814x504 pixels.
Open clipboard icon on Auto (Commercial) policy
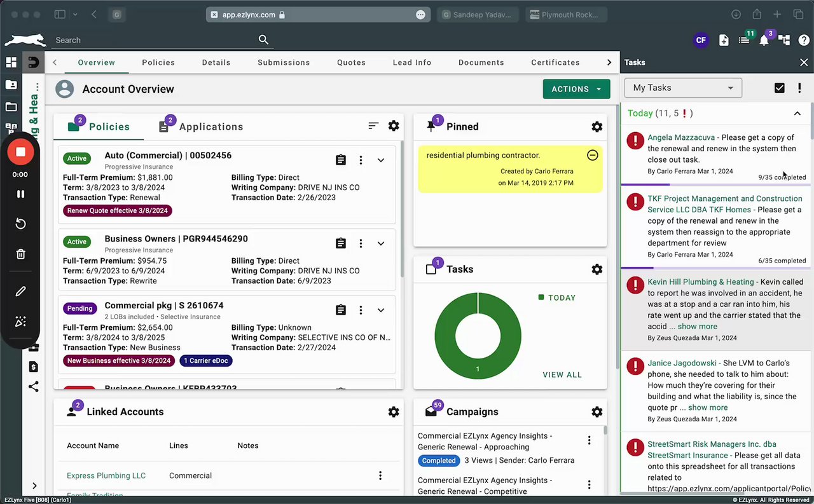[x=341, y=160]
